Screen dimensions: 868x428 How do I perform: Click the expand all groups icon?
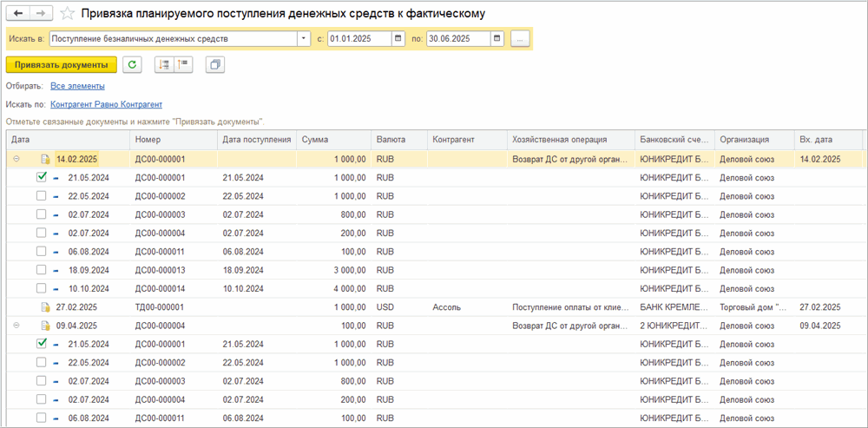point(164,64)
